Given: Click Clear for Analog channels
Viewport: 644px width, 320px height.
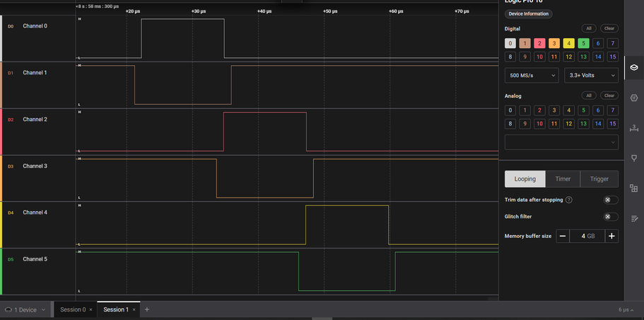Looking at the screenshot, I should pyautogui.click(x=609, y=96).
